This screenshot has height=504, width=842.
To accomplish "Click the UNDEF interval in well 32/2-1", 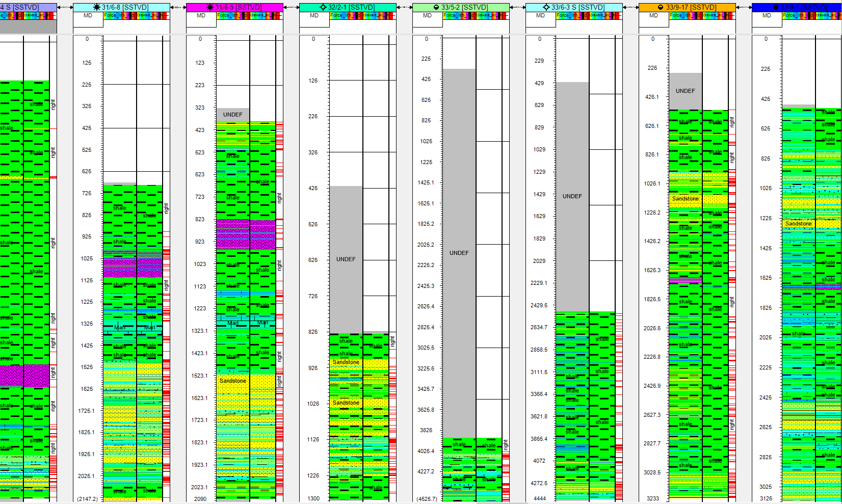I will click(x=346, y=259).
